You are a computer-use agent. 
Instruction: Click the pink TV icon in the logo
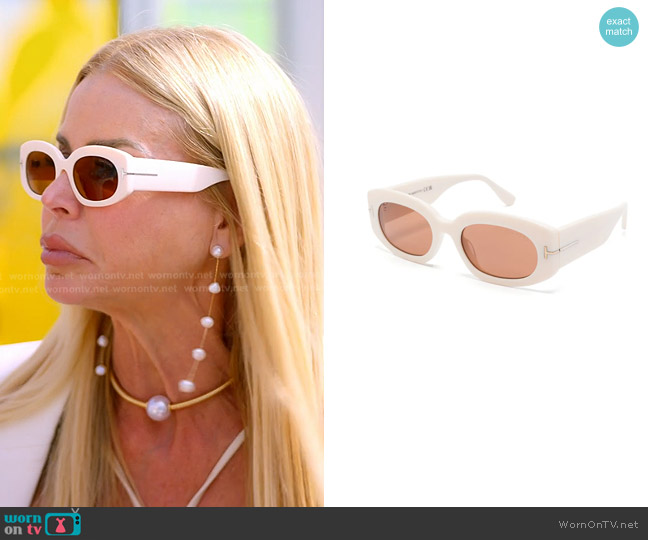62,523
